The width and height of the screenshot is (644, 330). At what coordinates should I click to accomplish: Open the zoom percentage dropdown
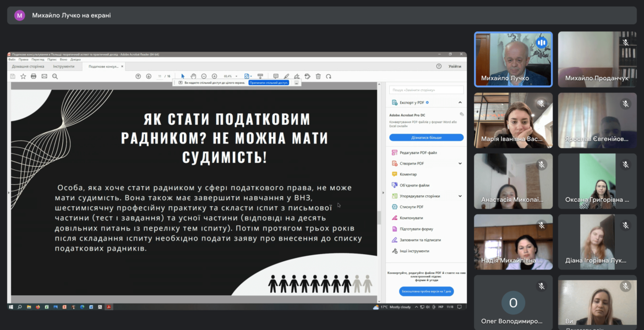click(236, 76)
